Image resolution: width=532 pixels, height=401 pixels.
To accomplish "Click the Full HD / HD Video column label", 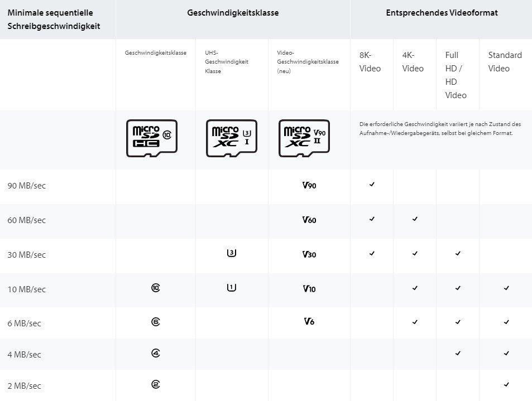I will pyautogui.click(x=456, y=75).
